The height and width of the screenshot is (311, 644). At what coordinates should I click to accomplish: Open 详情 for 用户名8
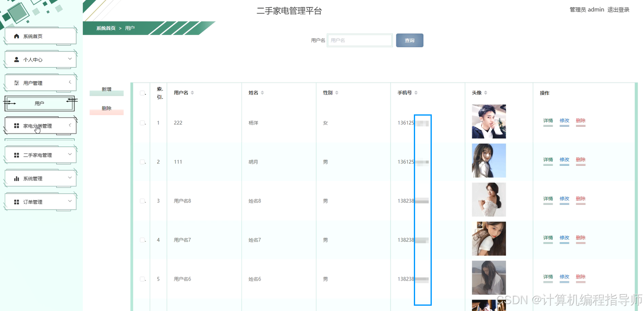coord(548,199)
